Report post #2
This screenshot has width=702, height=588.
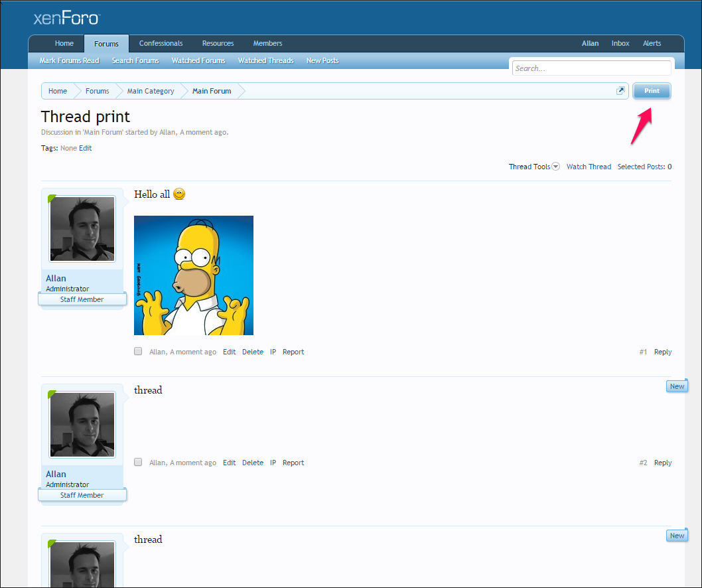click(x=293, y=463)
